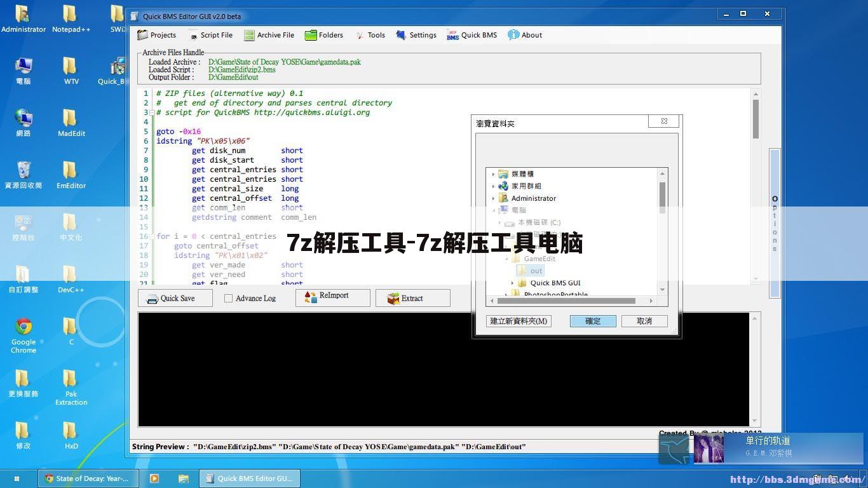Collapse the code fold at line 3
The width and height of the screenshot is (868, 488).
pyautogui.click(x=152, y=112)
